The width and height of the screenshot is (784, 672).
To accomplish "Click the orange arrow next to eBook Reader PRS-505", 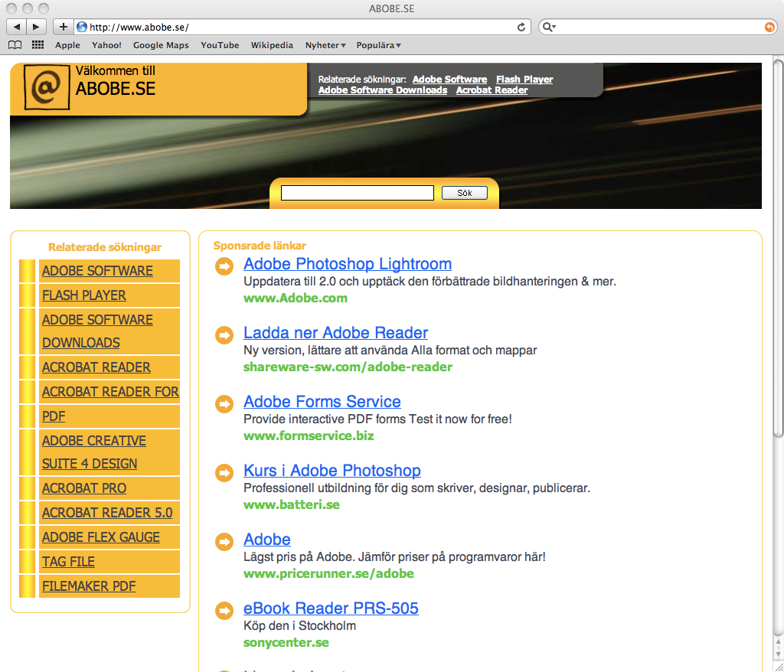I will pos(224,610).
